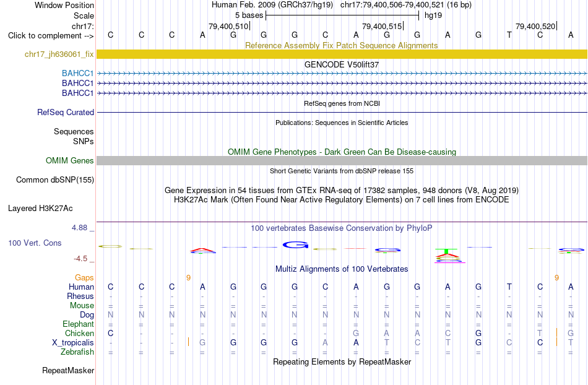Image resolution: width=588 pixels, height=385 pixels.
Task: Click the hg19 label beside scale bar
Action: pos(433,15)
